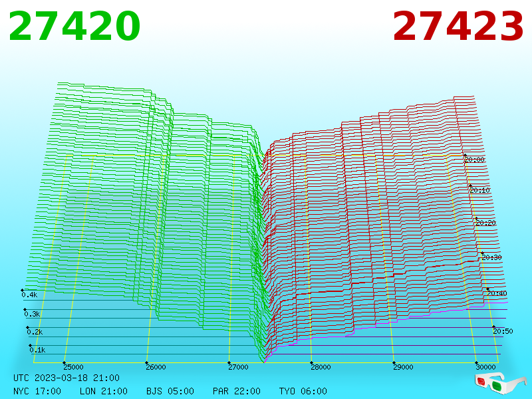Click the 20:50 time axis marker
This screenshot has width=532, height=399.
coord(503,331)
